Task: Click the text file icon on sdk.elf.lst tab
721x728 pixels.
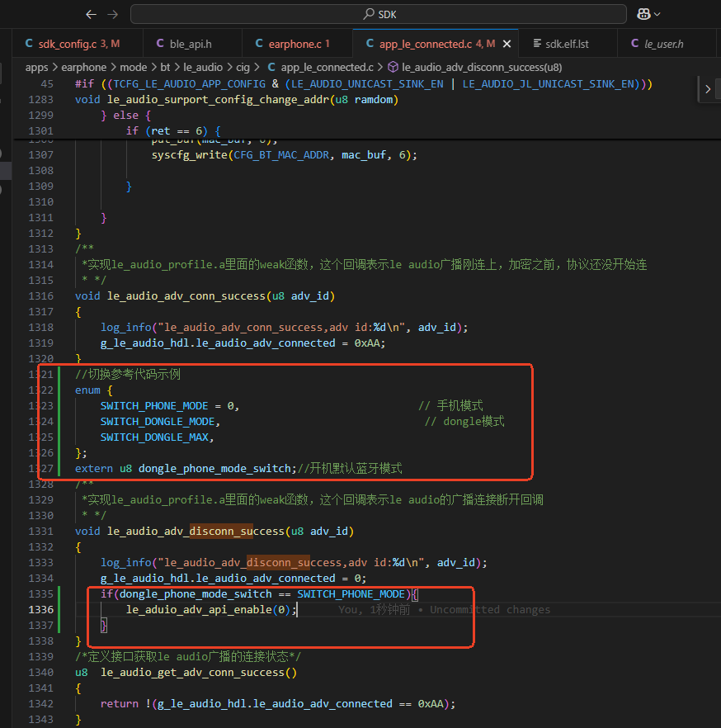Action: pos(537,43)
